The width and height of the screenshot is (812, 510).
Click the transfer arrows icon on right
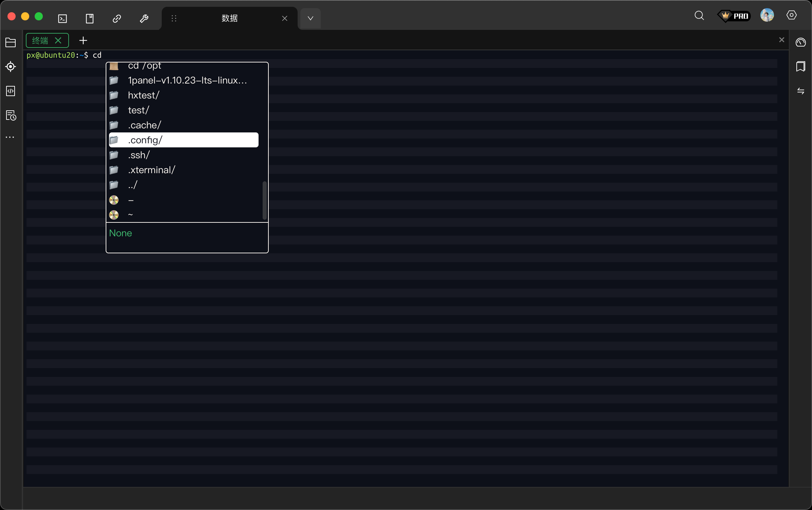(800, 91)
